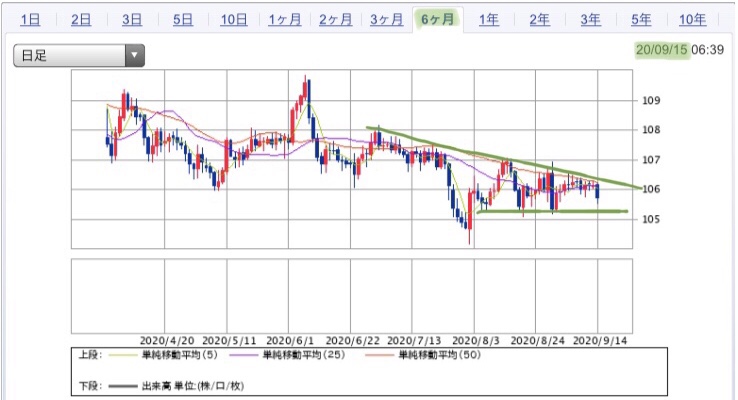Switch to 1ヶ月 chart view

(x=285, y=20)
